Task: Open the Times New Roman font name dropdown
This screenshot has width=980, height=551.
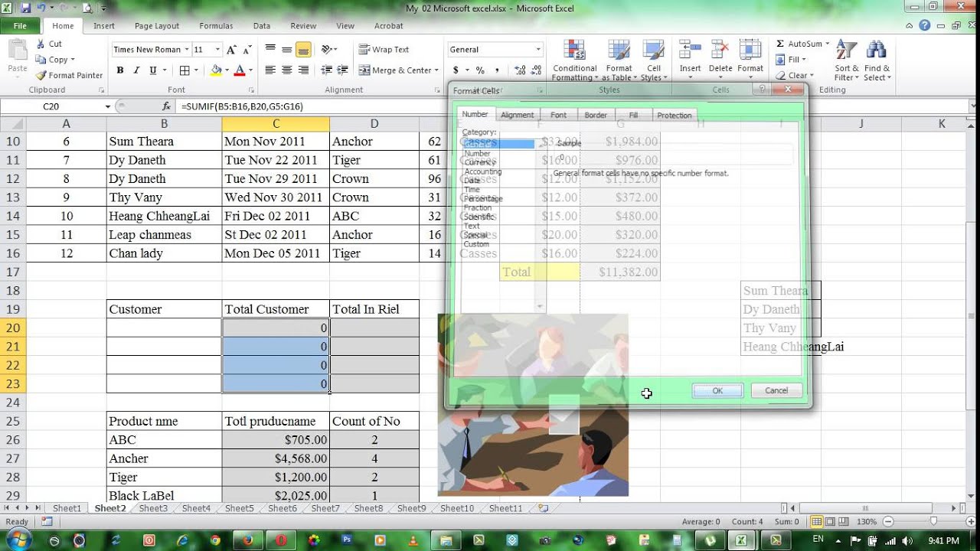Action: tap(186, 50)
